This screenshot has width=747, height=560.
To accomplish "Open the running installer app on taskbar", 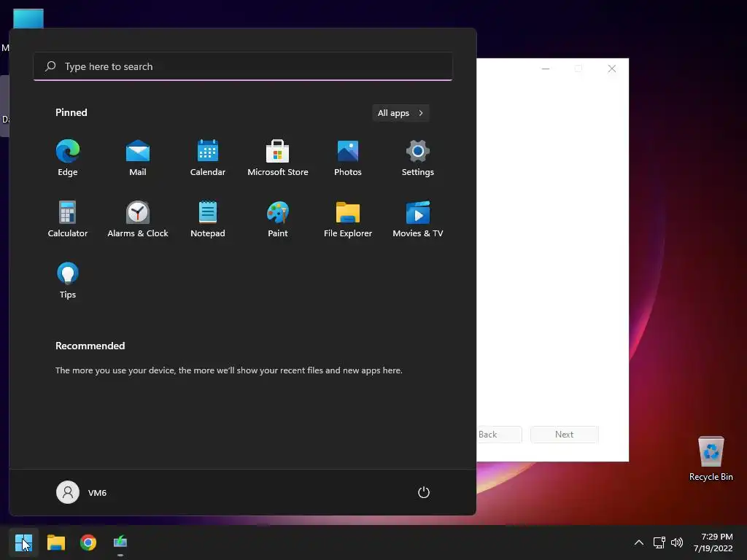I will pyautogui.click(x=120, y=542).
